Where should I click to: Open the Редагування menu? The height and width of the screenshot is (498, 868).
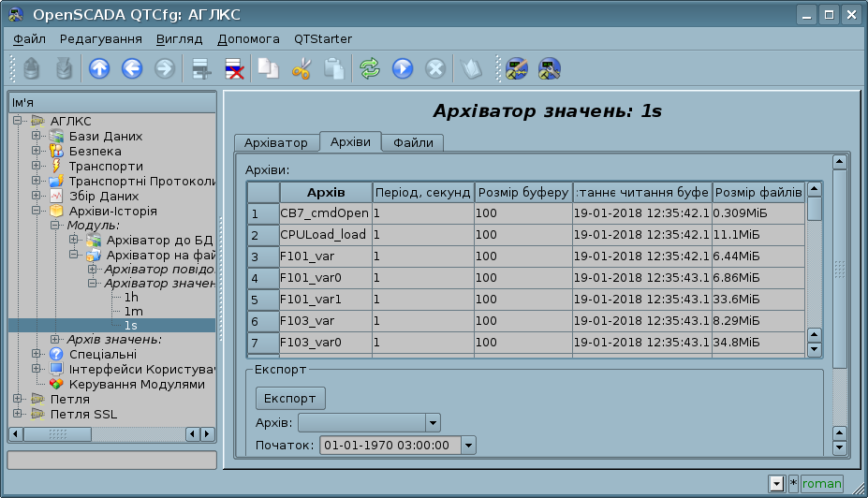[100, 39]
